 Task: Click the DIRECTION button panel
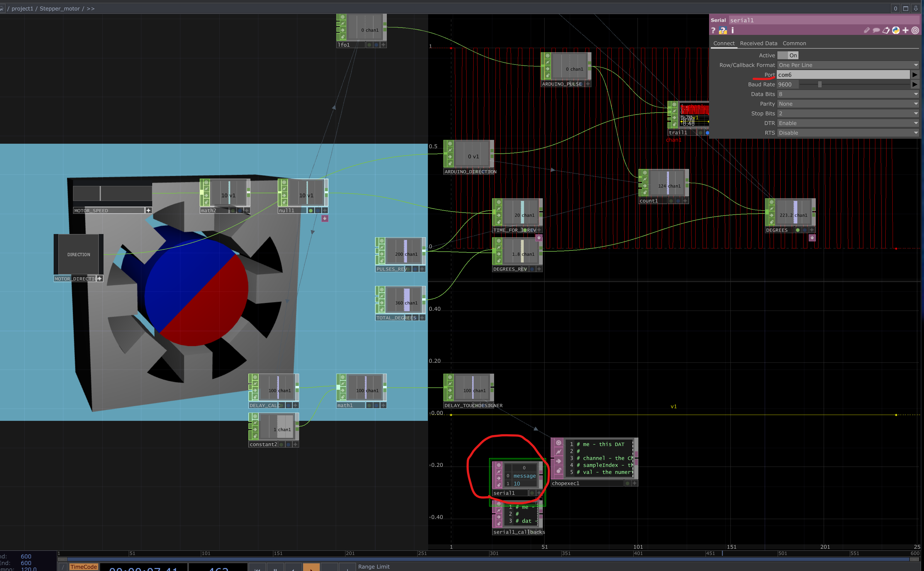point(79,255)
